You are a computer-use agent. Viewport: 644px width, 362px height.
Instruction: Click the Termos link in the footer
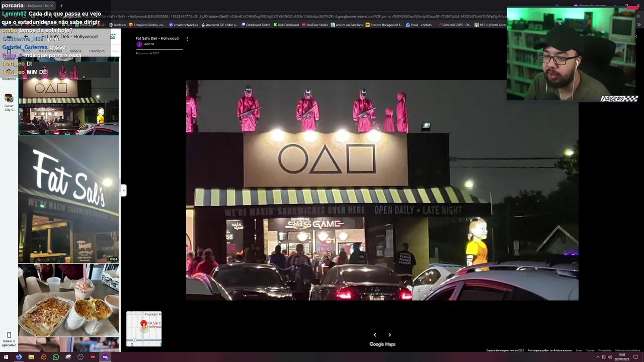[590, 350]
